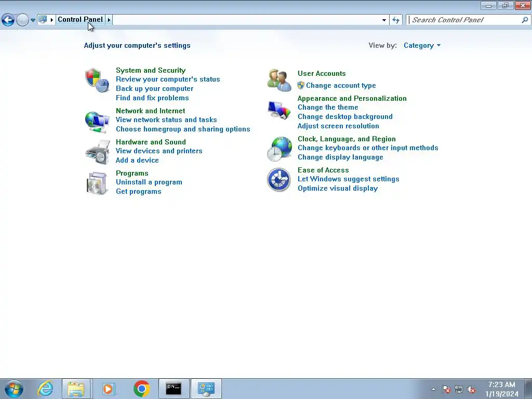
Task: Click Change keyboards or other input methods
Action: 368,148
